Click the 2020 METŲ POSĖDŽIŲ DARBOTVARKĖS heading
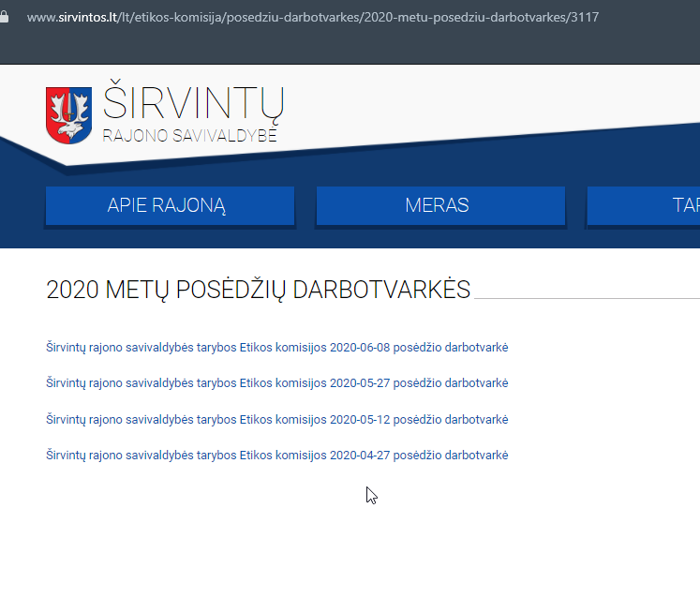700x598 pixels. pyautogui.click(x=258, y=290)
